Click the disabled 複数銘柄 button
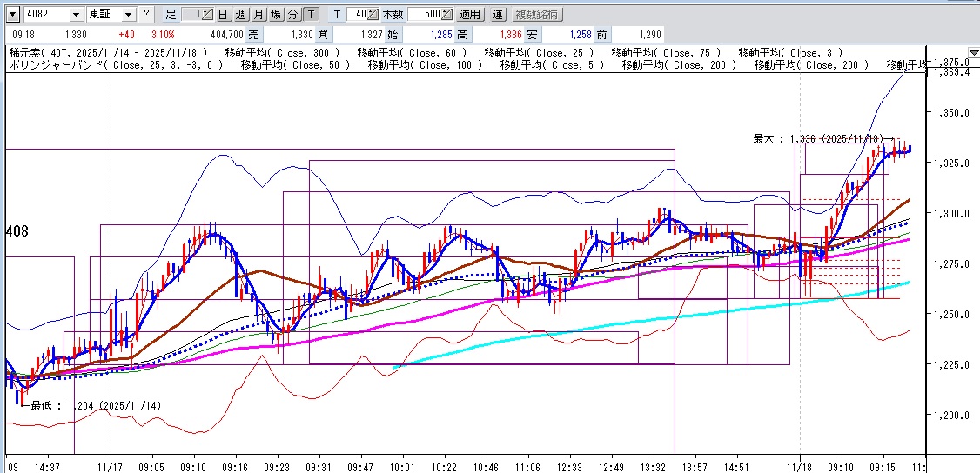The image size is (980, 473). pyautogui.click(x=538, y=14)
